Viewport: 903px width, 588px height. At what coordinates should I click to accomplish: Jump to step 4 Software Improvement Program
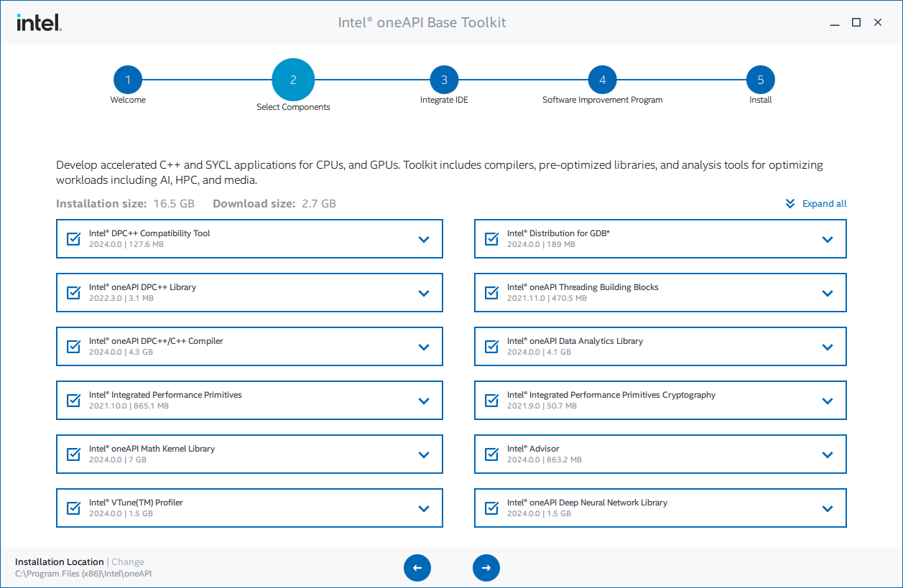click(602, 80)
